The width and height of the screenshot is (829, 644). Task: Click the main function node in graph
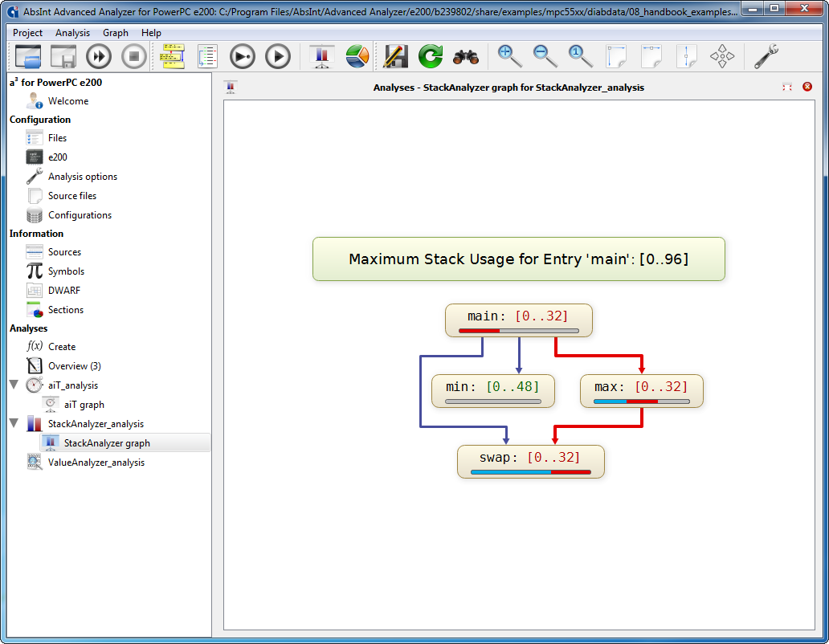[518, 320]
